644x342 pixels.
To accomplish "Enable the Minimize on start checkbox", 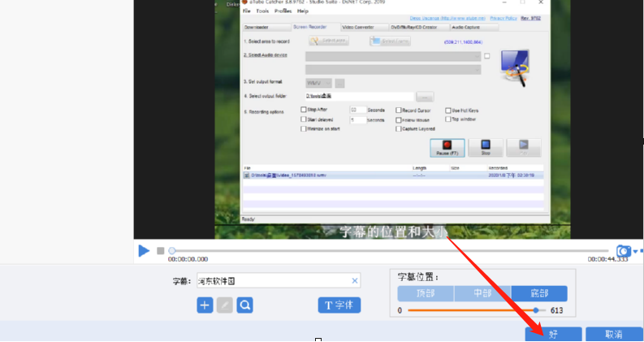I will pyautogui.click(x=304, y=128).
